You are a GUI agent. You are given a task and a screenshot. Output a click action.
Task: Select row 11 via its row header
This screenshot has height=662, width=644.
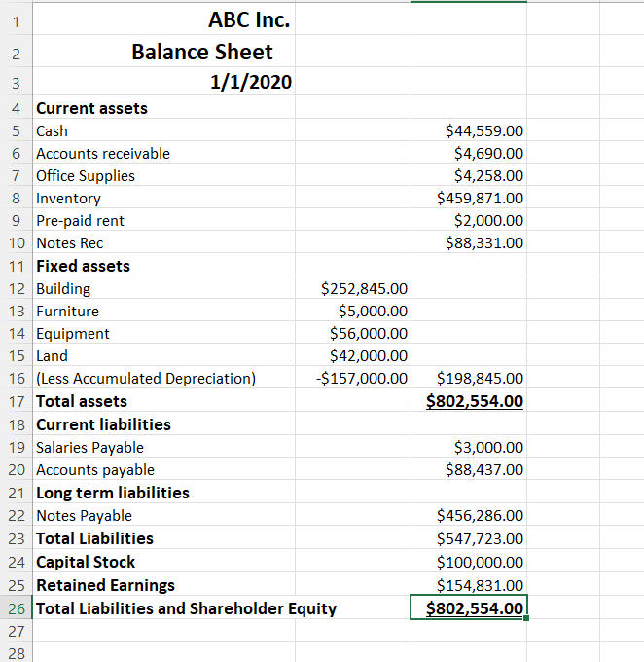point(17,266)
